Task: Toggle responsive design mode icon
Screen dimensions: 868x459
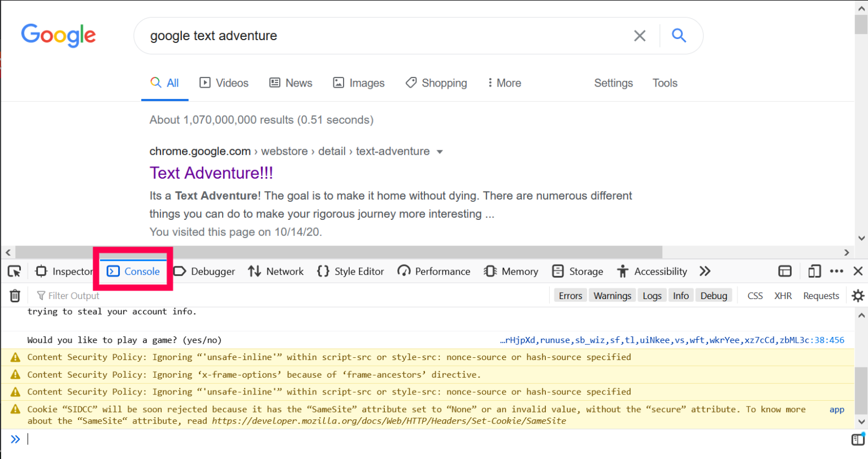Action: [x=814, y=271]
